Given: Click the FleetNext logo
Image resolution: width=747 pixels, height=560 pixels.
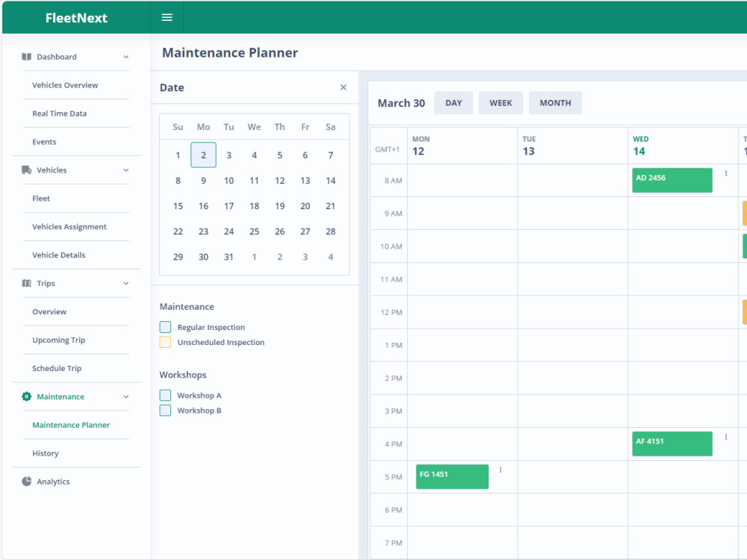Looking at the screenshot, I should tap(76, 18).
